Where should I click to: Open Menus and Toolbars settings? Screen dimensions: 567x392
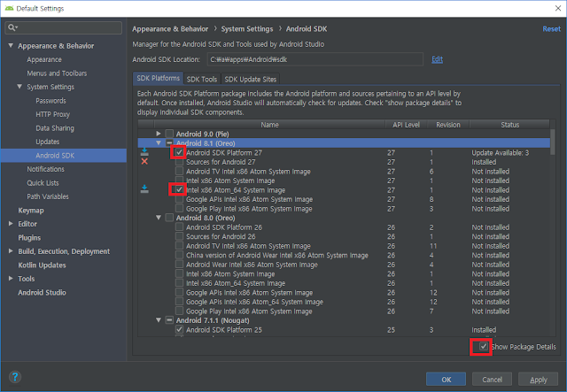57,73
